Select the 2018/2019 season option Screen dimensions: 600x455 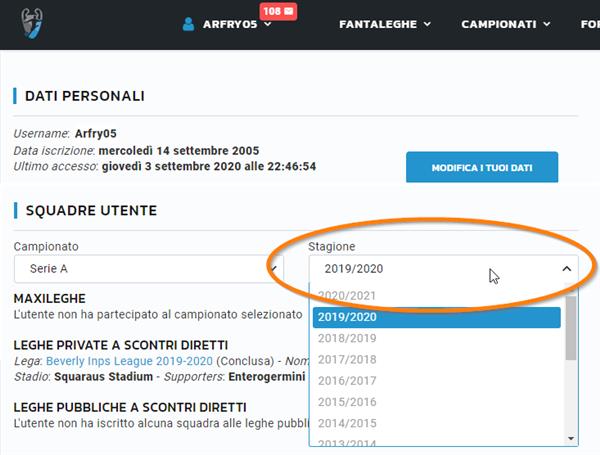[x=348, y=338]
